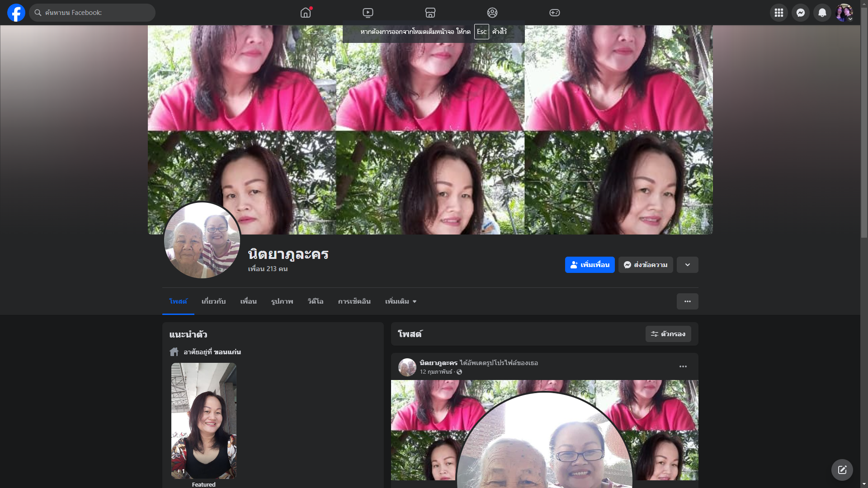868x488 pixels.
Task: Expand chevron dropdown beside ส่งข้อความ button
Action: [687, 265]
